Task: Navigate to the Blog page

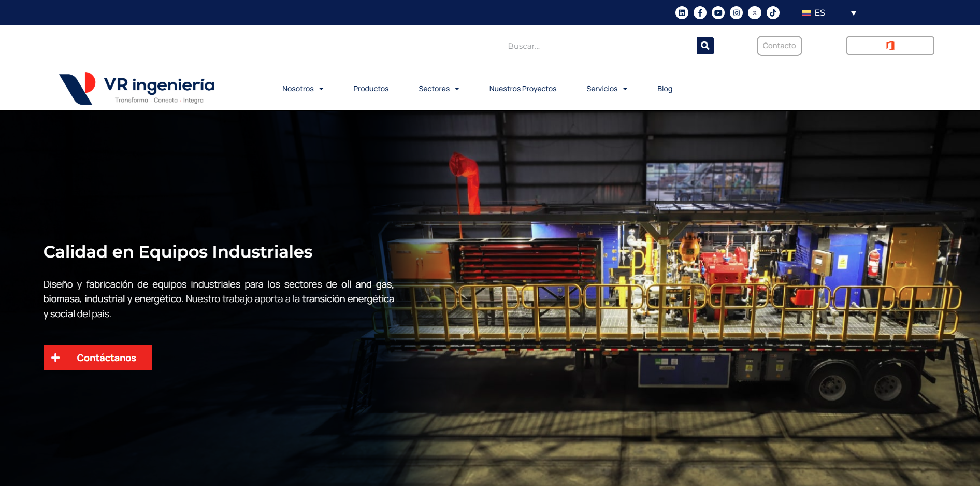Action: point(665,89)
